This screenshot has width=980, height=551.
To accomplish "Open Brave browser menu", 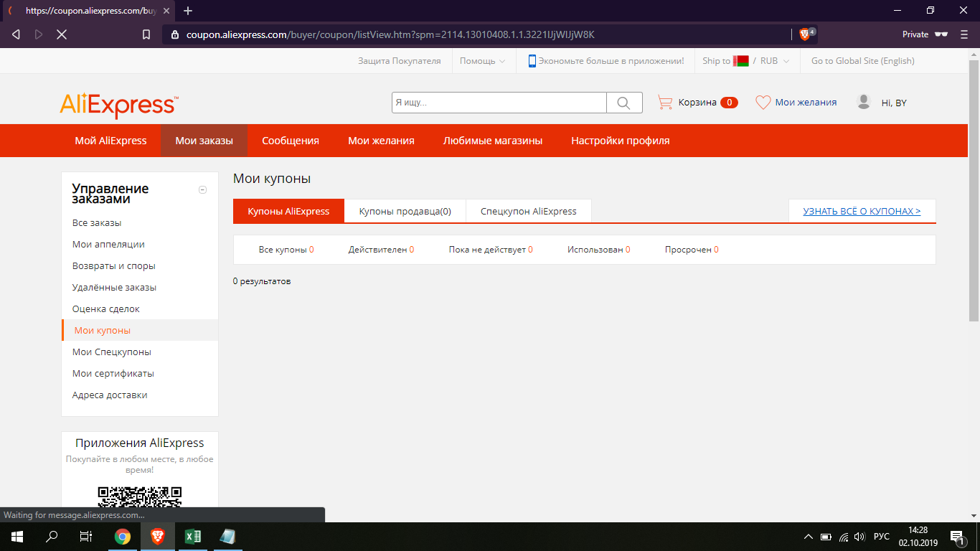I will coord(963,34).
